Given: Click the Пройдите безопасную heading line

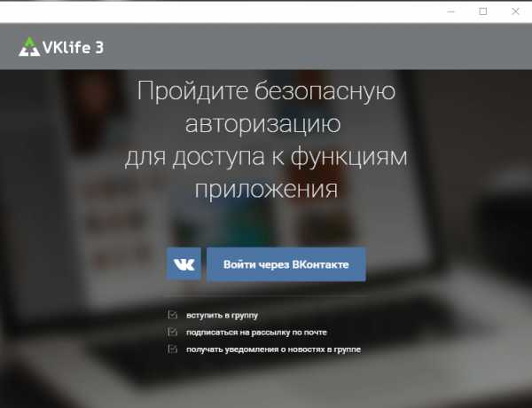Looking at the screenshot, I should pyautogui.click(x=266, y=91).
